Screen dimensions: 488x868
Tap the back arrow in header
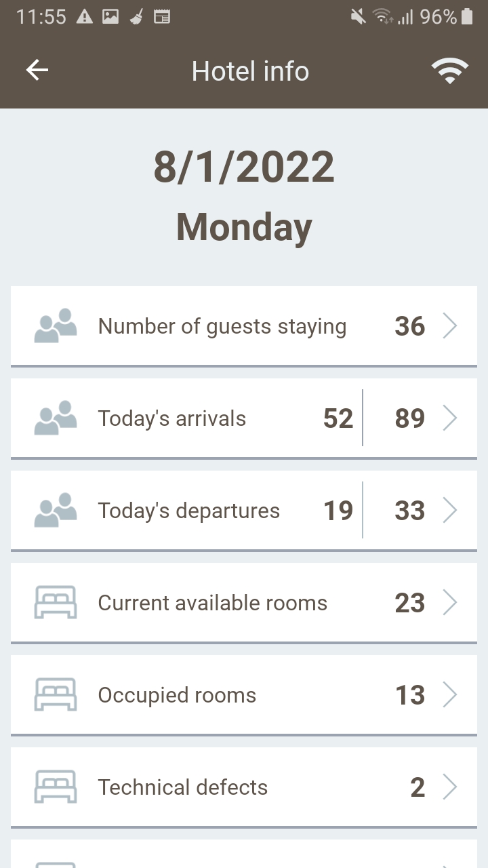[37, 71]
